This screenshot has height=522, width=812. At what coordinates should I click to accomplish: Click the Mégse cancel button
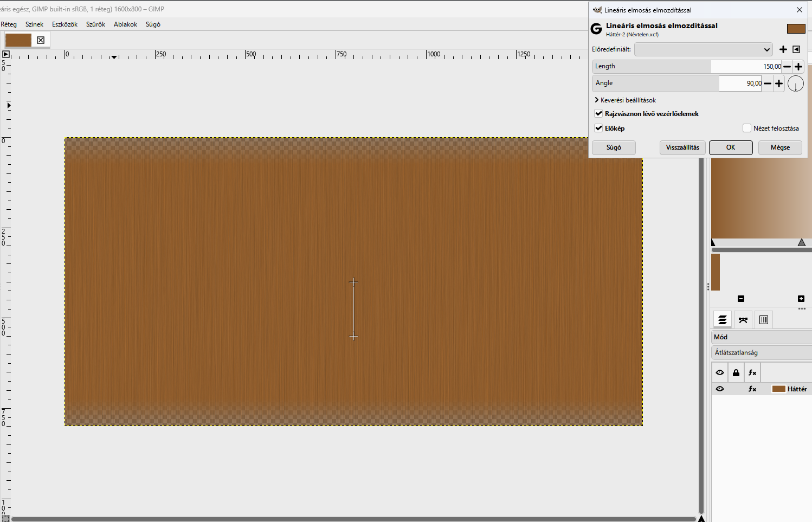pyautogui.click(x=780, y=147)
